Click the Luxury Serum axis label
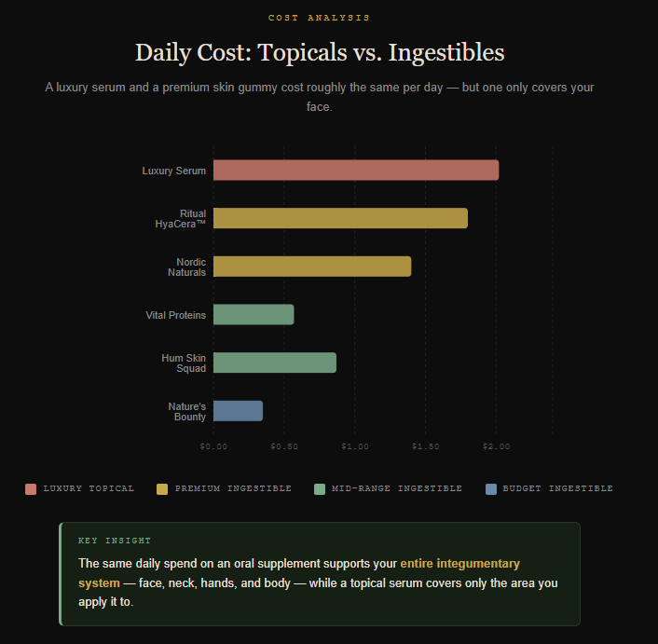This screenshot has width=658, height=644. click(x=174, y=171)
